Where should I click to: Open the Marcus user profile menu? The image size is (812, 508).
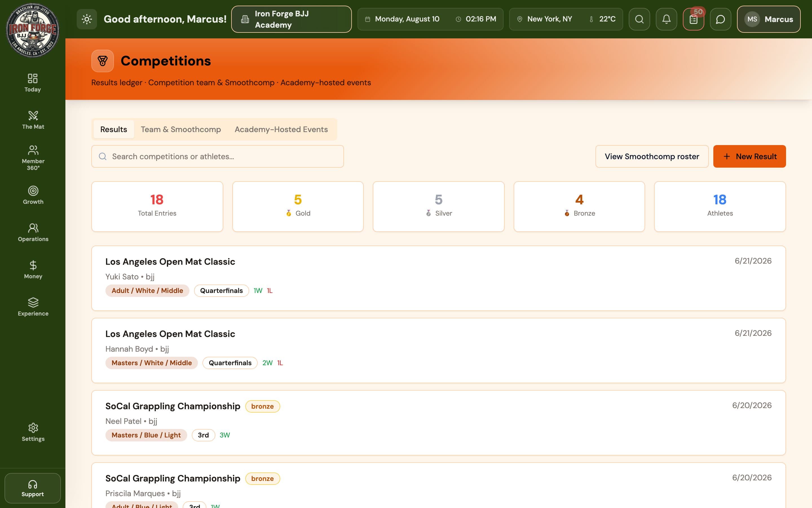(x=768, y=19)
